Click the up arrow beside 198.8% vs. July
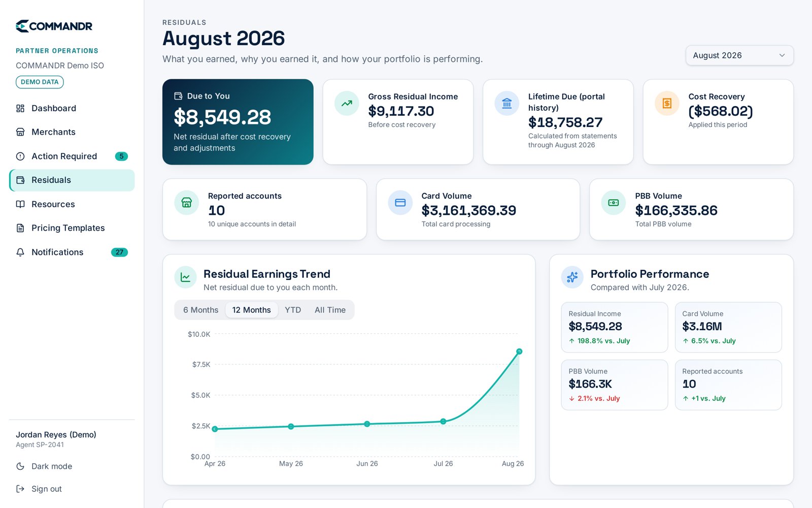 tap(572, 341)
